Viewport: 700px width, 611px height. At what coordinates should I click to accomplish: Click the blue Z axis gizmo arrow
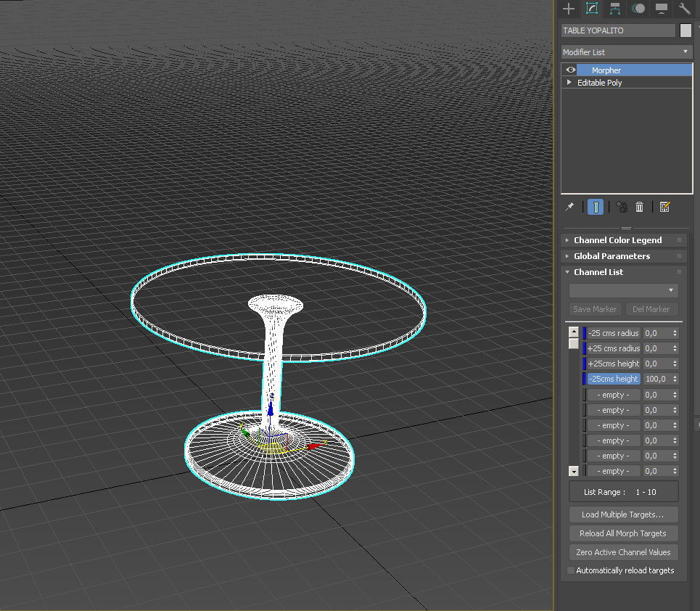tap(271, 410)
